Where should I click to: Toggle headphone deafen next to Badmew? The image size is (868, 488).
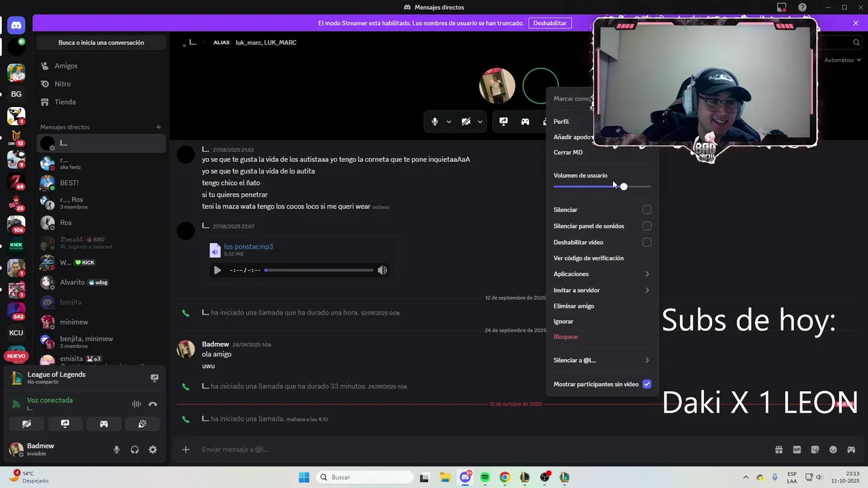point(134,449)
